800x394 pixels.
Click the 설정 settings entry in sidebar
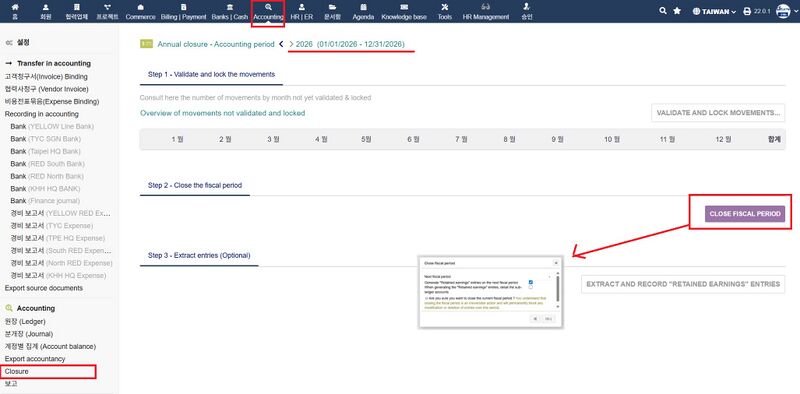pyautogui.click(x=23, y=43)
